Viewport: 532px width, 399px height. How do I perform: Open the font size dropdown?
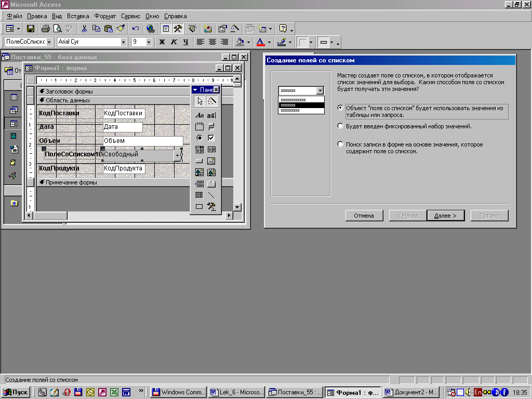[x=149, y=42]
